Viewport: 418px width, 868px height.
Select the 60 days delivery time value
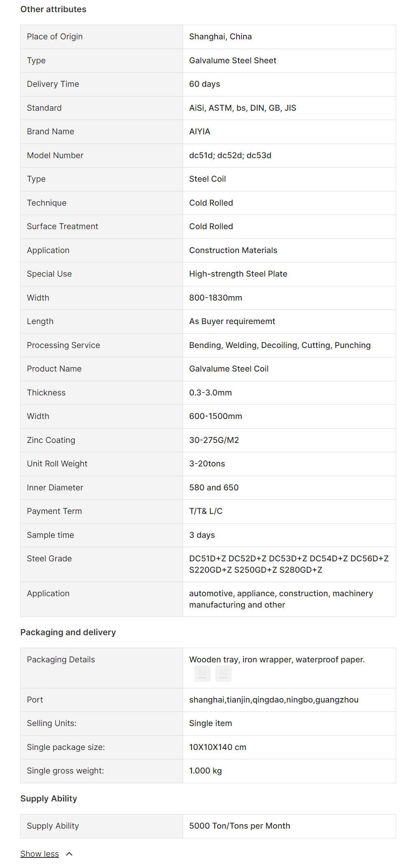click(x=205, y=84)
